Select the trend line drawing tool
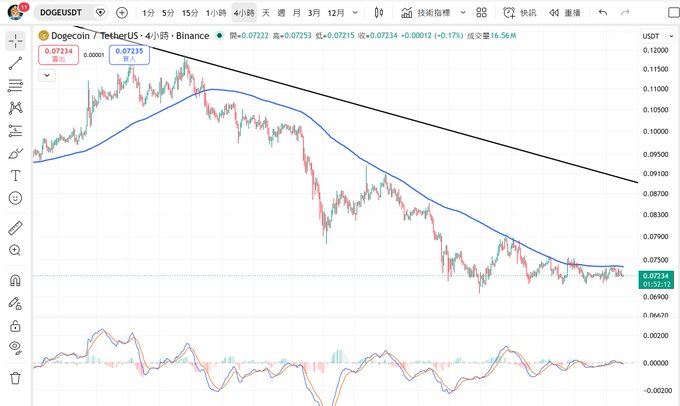680x406 pixels. [x=16, y=63]
